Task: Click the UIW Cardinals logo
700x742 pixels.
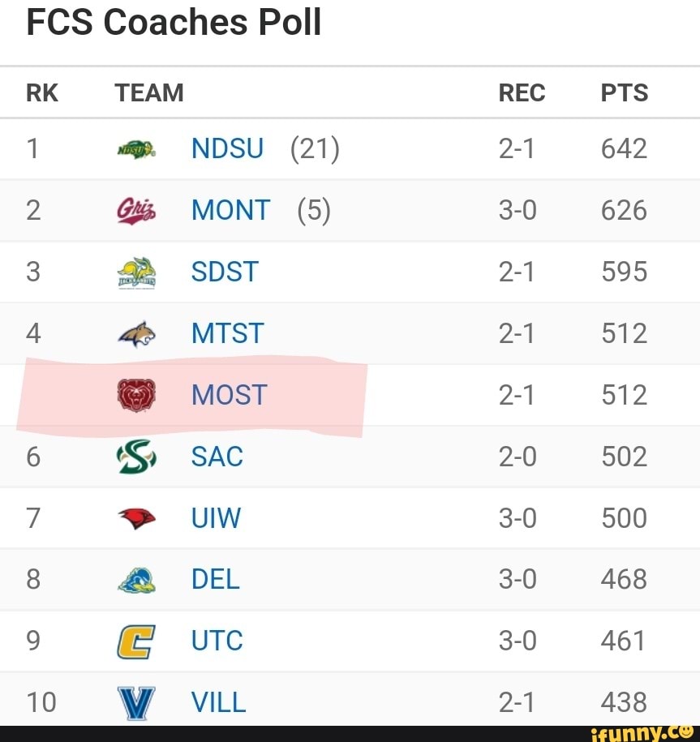Action: coord(136,518)
